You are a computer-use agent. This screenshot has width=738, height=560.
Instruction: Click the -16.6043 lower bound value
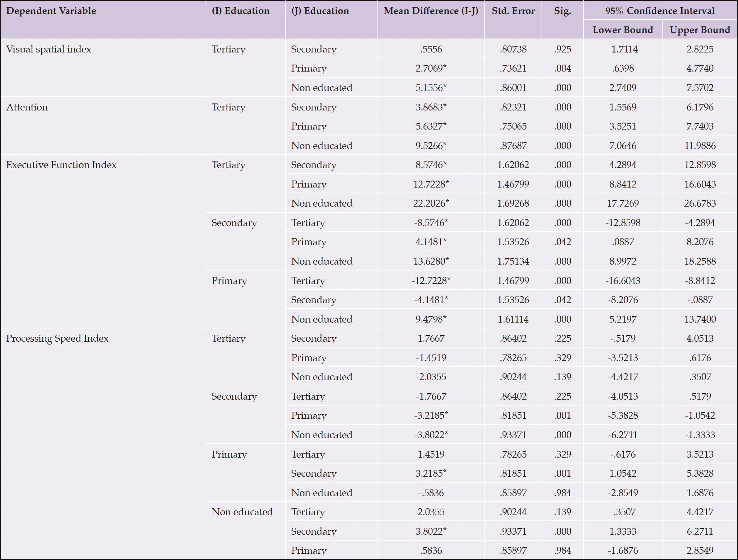623,281
